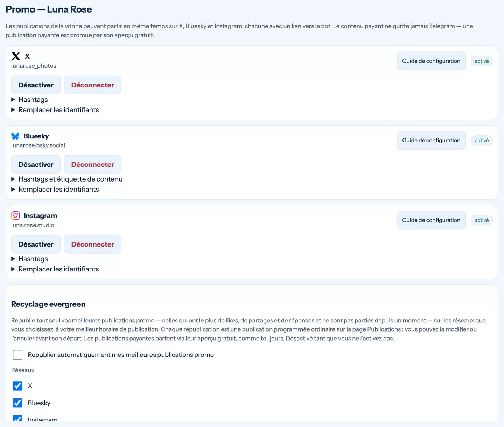This screenshot has width=504, height=427.
Task: Open the Instagram Guide de configuration
Action: (431, 220)
